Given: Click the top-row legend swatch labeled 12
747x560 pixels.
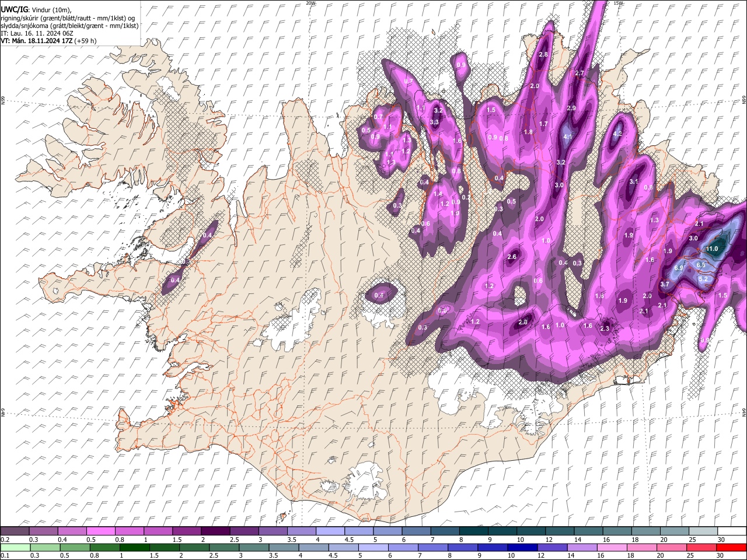Looking at the screenshot, I should pyautogui.click(x=560, y=531).
